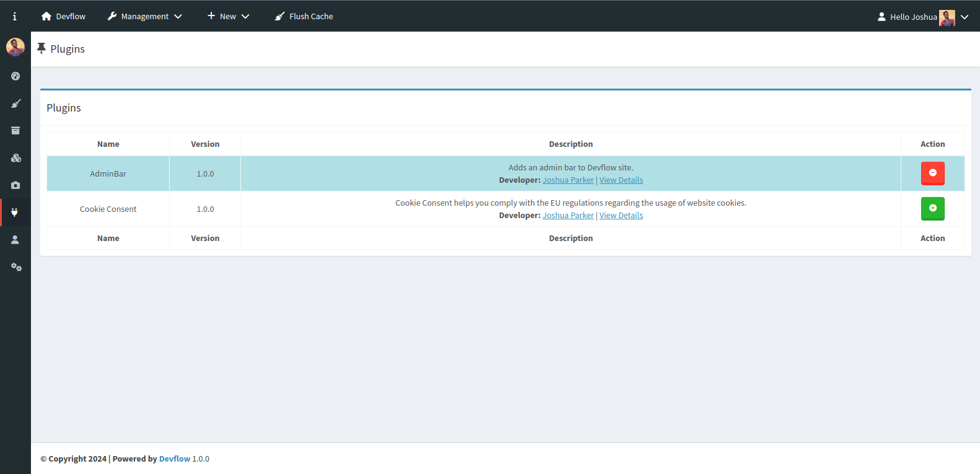The image size is (980, 474).
Task: Open View Details link for AdminBar
Action: pos(621,180)
